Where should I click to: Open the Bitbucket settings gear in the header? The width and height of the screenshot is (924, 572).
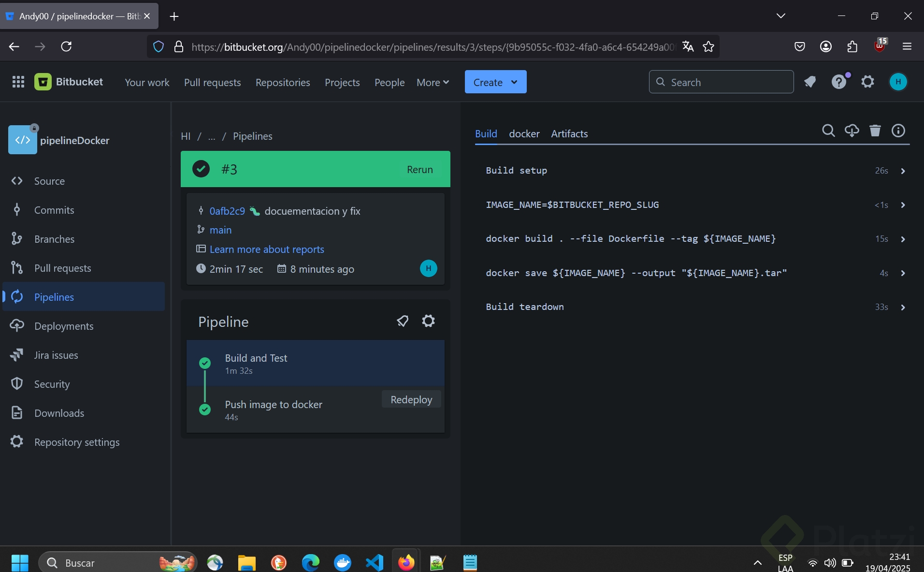pos(868,82)
